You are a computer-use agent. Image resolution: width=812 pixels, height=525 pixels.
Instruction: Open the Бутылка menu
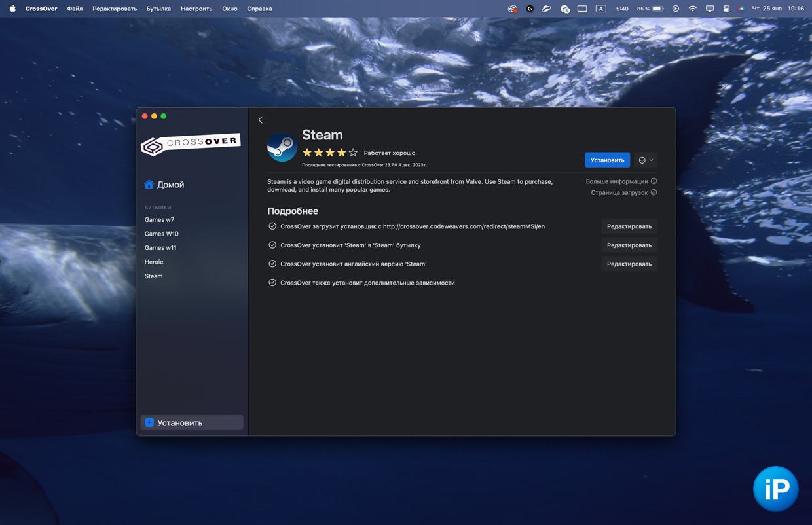158,9
